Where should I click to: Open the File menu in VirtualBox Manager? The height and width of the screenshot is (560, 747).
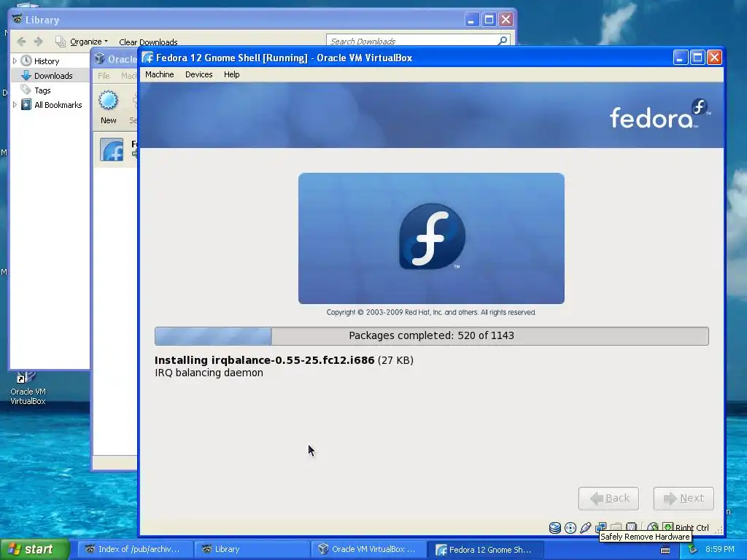(x=104, y=75)
